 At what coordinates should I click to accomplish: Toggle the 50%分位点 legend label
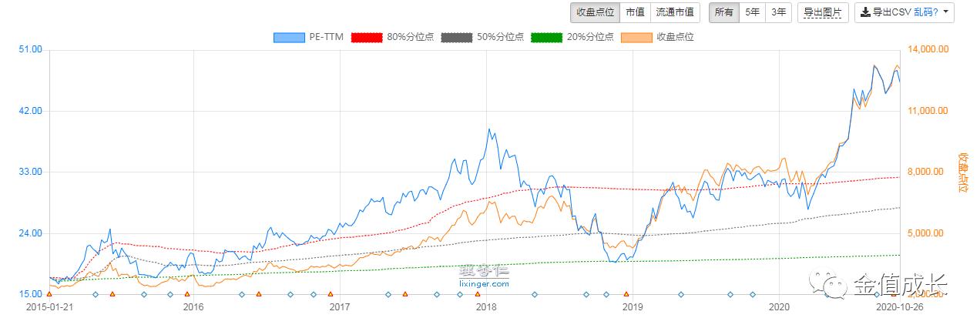(x=501, y=37)
